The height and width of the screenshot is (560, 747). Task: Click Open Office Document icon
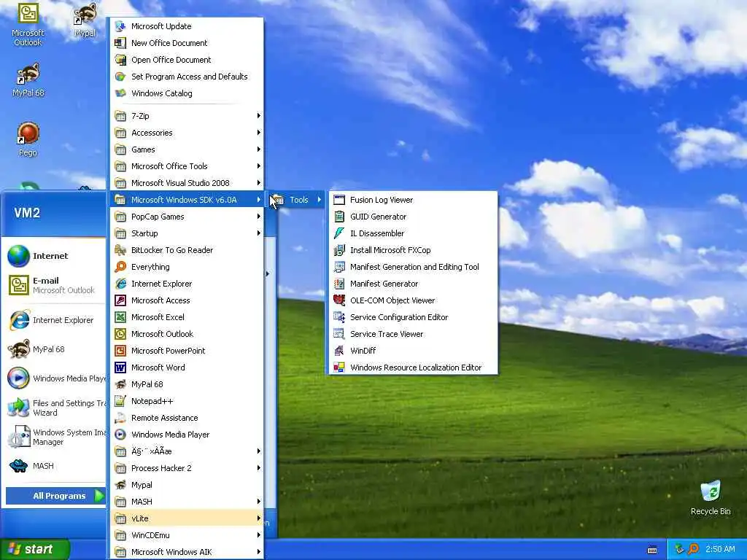(x=120, y=60)
